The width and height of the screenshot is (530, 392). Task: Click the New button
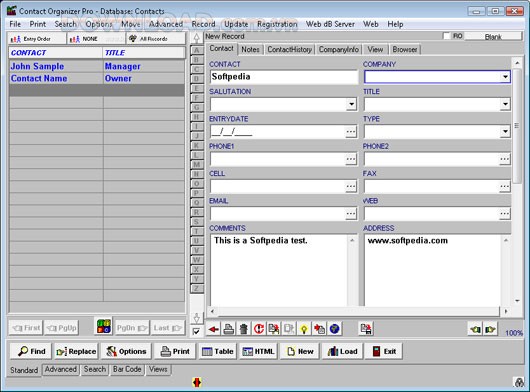pyautogui.click(x=300, y=351)
